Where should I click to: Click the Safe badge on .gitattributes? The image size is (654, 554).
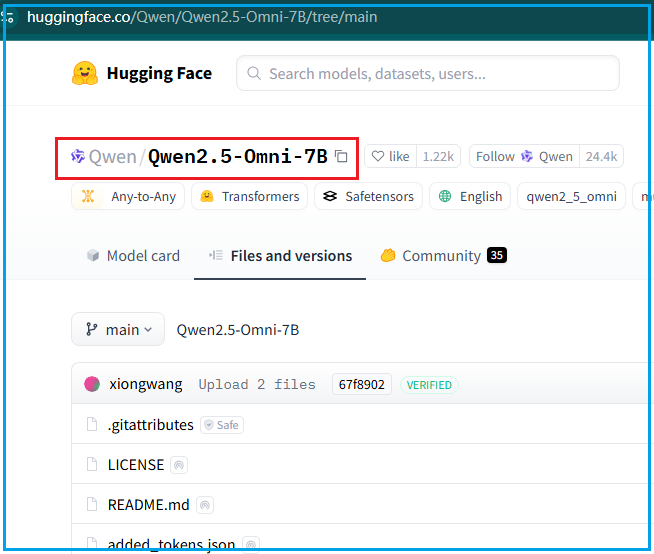pyautogui.click(x=222, y=425)
